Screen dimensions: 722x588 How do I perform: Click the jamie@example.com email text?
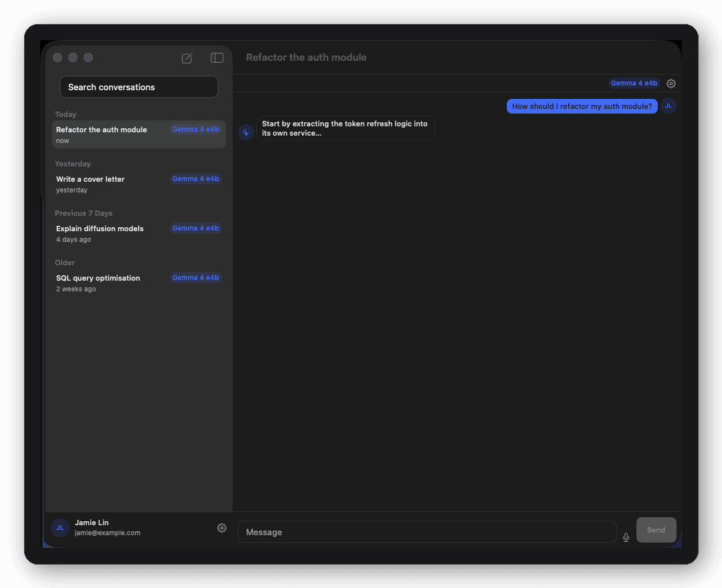coord(107,533)
